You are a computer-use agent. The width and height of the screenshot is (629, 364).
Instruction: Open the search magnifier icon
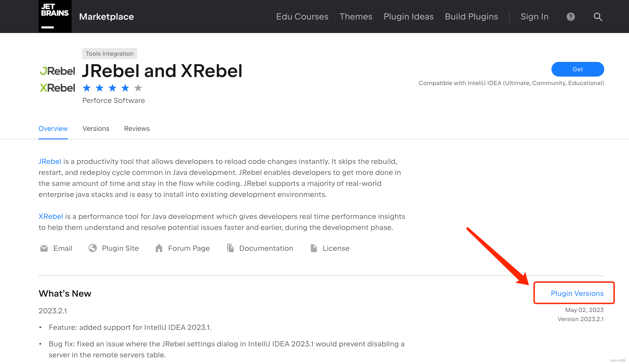598,17
